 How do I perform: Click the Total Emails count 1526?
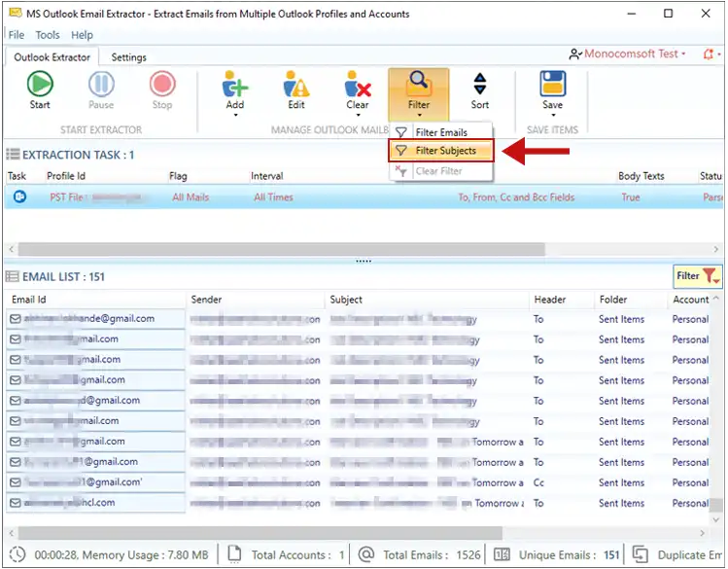468,555
